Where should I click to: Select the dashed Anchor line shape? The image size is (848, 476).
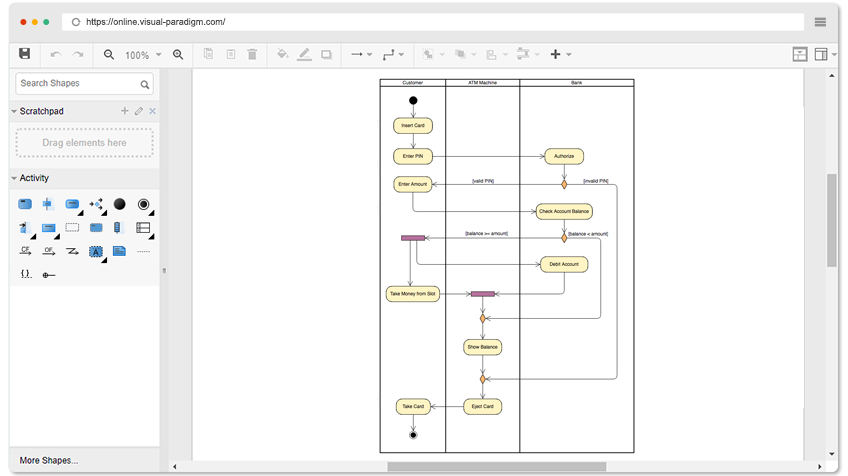[143, 252]
